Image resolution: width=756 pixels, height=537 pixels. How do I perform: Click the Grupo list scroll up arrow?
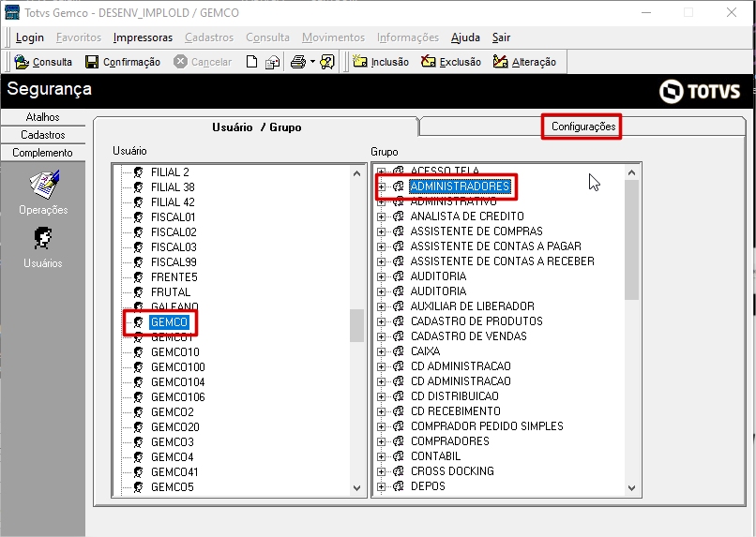click(631, 172)
